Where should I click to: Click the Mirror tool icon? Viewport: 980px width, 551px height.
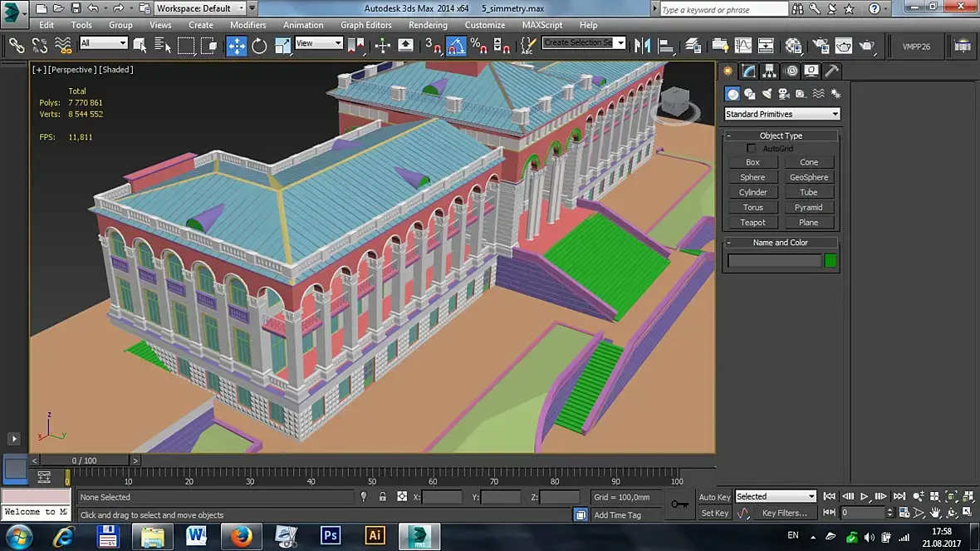[642, 46]
